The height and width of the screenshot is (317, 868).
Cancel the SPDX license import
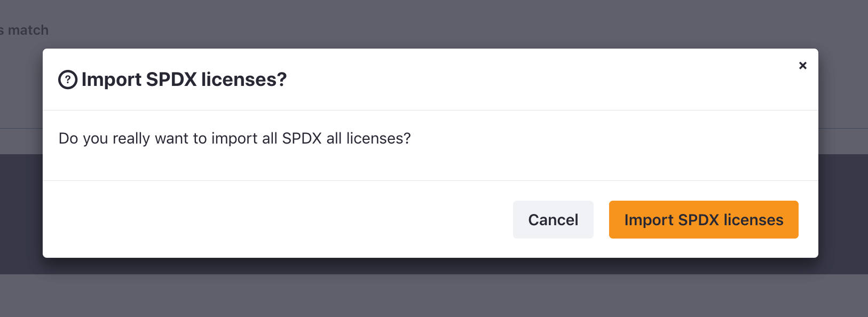[x=553, y=219]
